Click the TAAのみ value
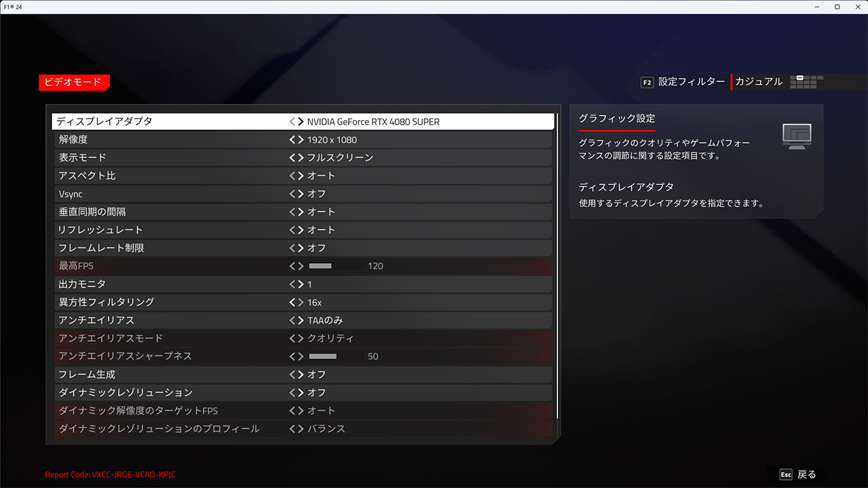 click(x=325, y=321)
